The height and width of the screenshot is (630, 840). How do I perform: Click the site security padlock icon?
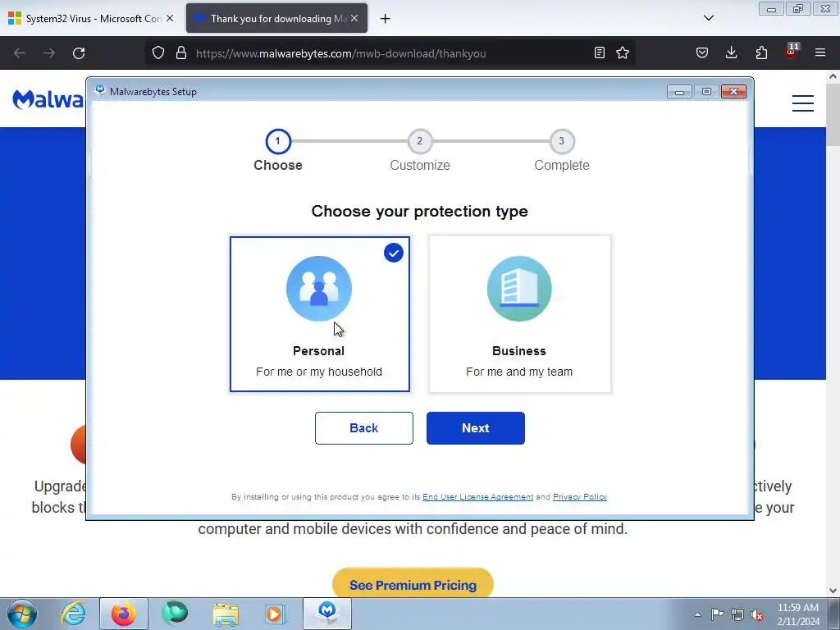(181, 53)
